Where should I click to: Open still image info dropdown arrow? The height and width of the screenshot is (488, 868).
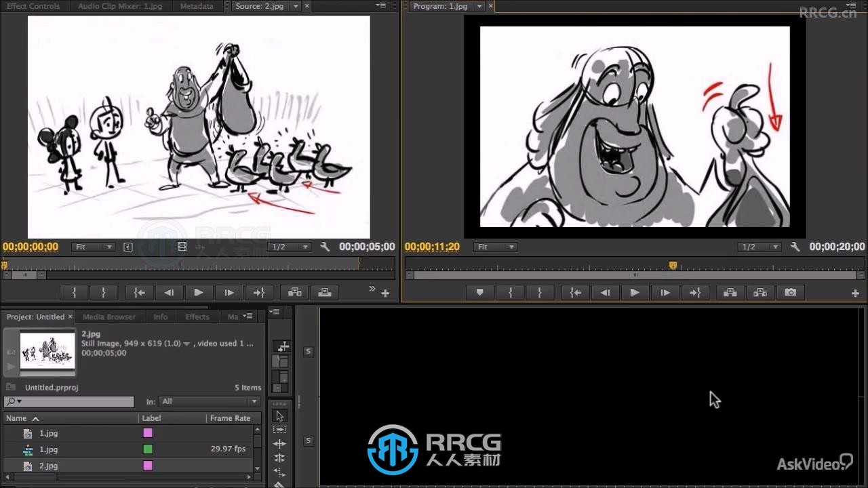186,344
